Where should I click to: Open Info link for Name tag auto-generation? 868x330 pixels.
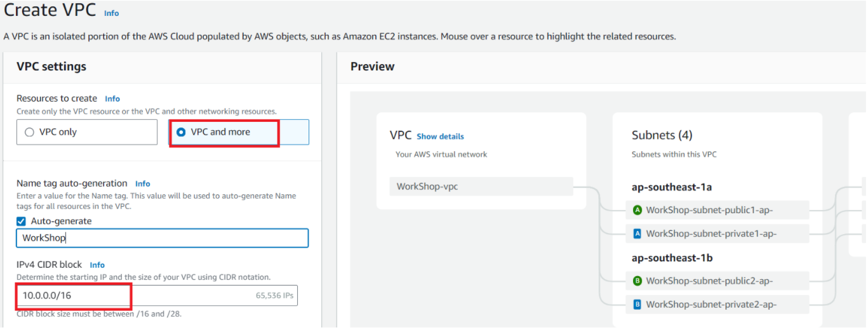click(143, 183)
